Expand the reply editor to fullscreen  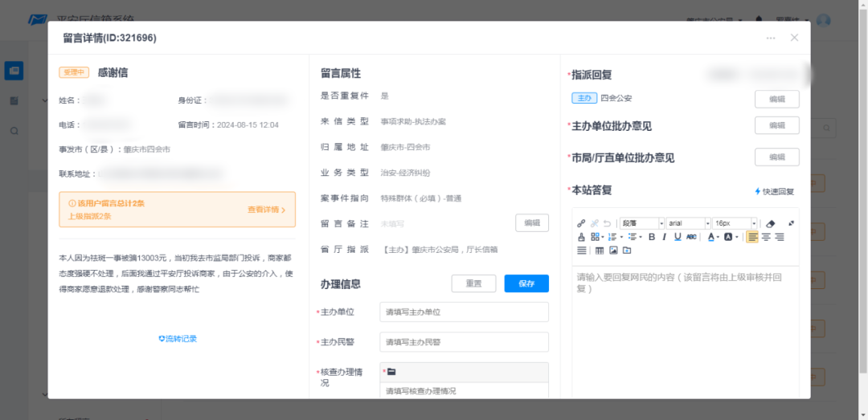coord(792,223)
